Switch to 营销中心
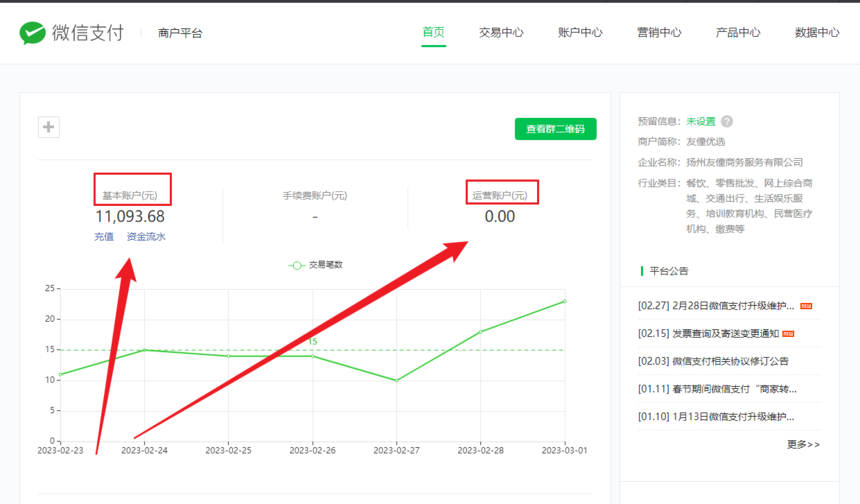Screen dimensions: 860x504 coord(659,32)
